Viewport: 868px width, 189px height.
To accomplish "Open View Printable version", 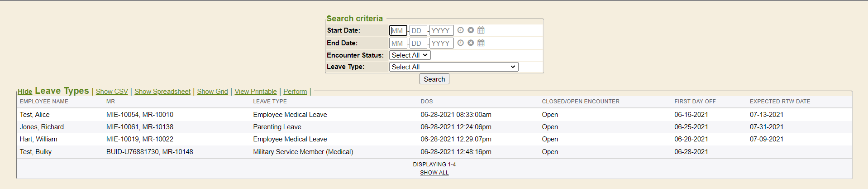I will tap(256, 92).
